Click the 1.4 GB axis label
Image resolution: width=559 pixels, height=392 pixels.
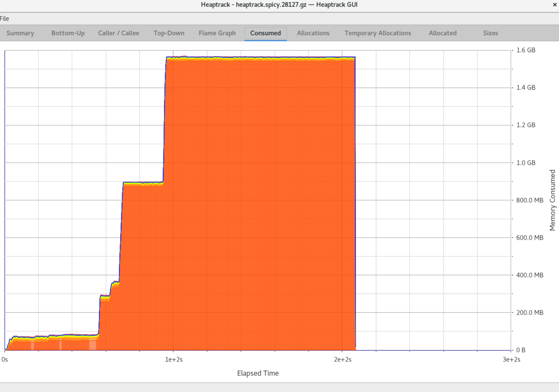tap(526, 88)
